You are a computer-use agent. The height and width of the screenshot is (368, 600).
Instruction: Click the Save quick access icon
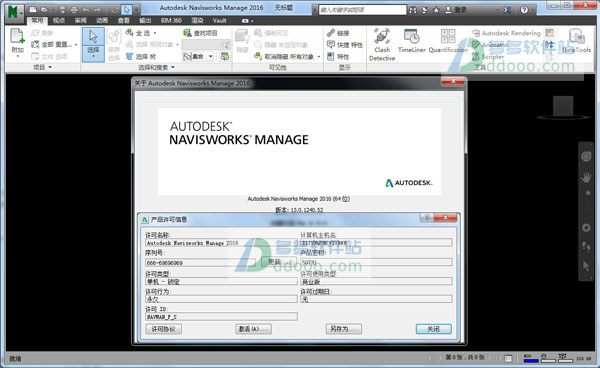click(62, 10)
